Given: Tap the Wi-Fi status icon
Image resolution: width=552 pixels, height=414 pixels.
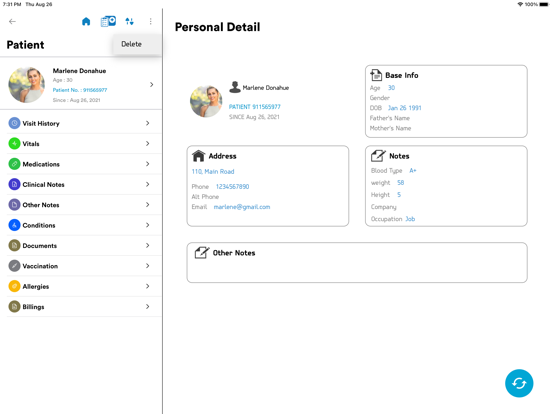Looking at the screenshot, I should (x=520, y=4).
